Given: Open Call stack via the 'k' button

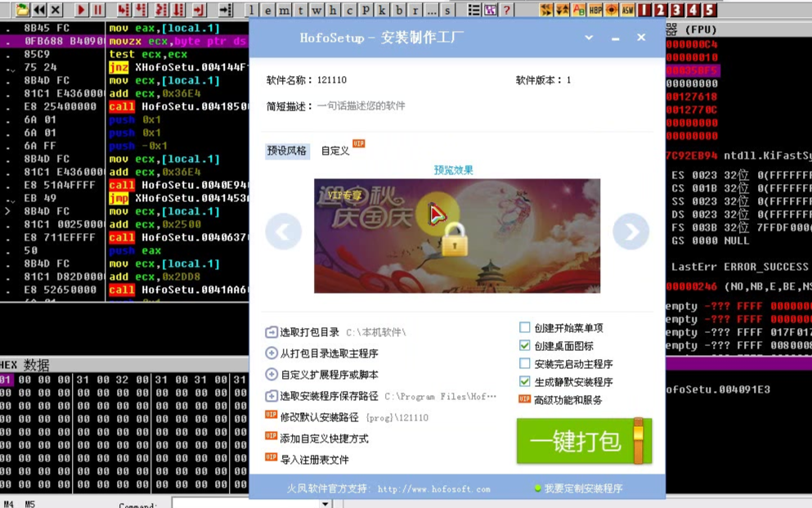Looking at the screenshot, I should [382, 9].
